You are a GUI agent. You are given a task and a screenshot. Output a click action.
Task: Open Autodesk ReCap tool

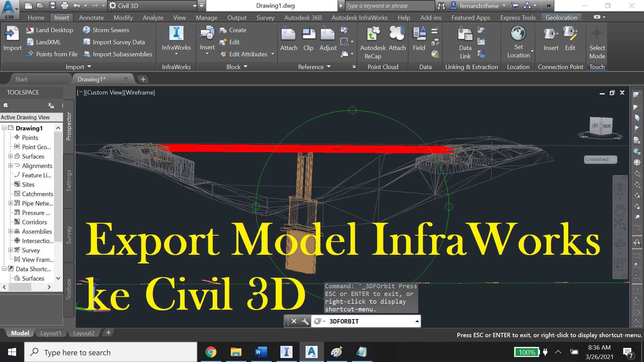pos(373,43)
